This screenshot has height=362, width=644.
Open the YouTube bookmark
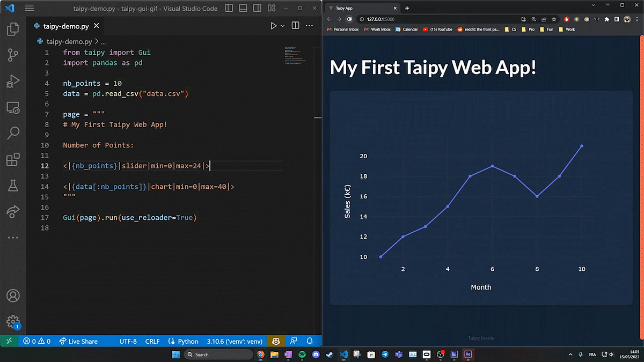437,29
